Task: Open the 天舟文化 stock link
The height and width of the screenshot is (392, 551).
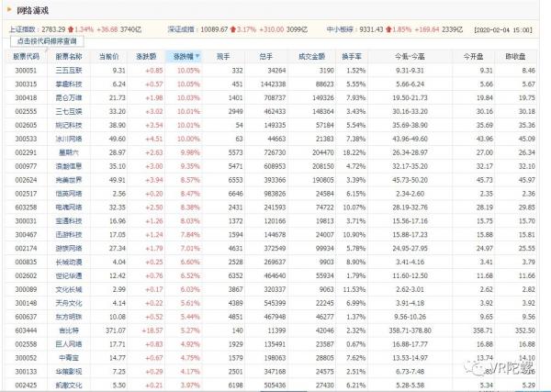Action: coord(69,303)
